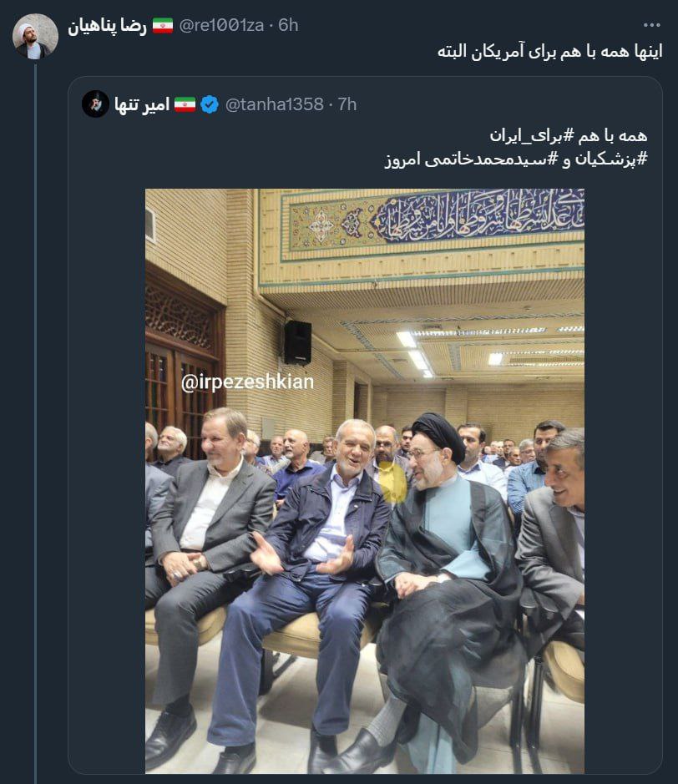The width and height of the screenshot is (678, 784).
Task: Click the Iran flag beside رضا پناهیان
Action: click(162, 26)
